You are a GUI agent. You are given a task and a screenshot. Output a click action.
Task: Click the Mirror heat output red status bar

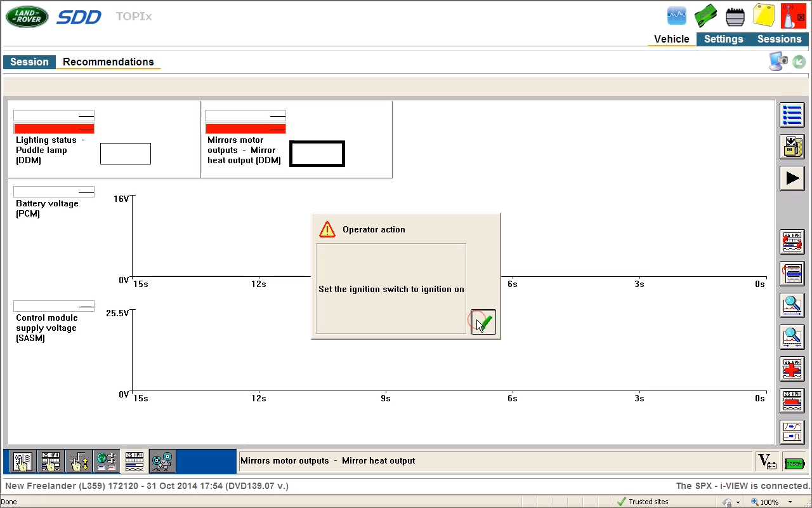pyautogui.click(x=246, y=129)
